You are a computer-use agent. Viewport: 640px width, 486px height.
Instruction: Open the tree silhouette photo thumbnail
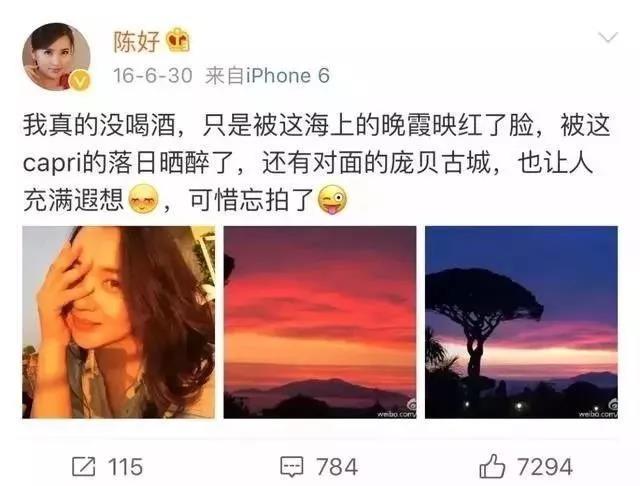521,322
